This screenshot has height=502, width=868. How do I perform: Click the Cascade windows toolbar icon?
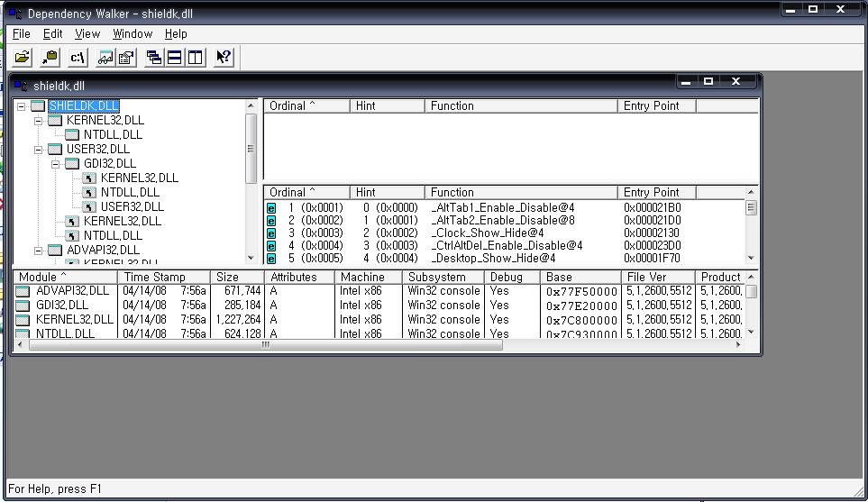click(x=154, y=57)
